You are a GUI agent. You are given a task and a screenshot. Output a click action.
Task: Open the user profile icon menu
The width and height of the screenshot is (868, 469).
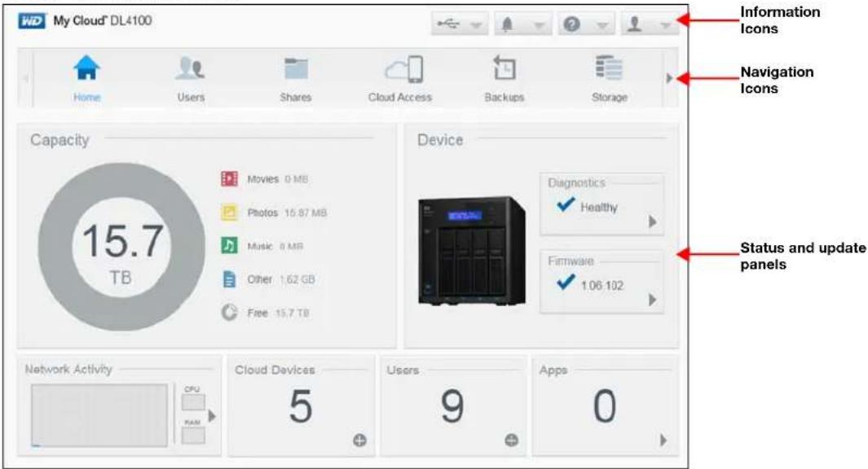pyautogui.click(x=635, y=24)
